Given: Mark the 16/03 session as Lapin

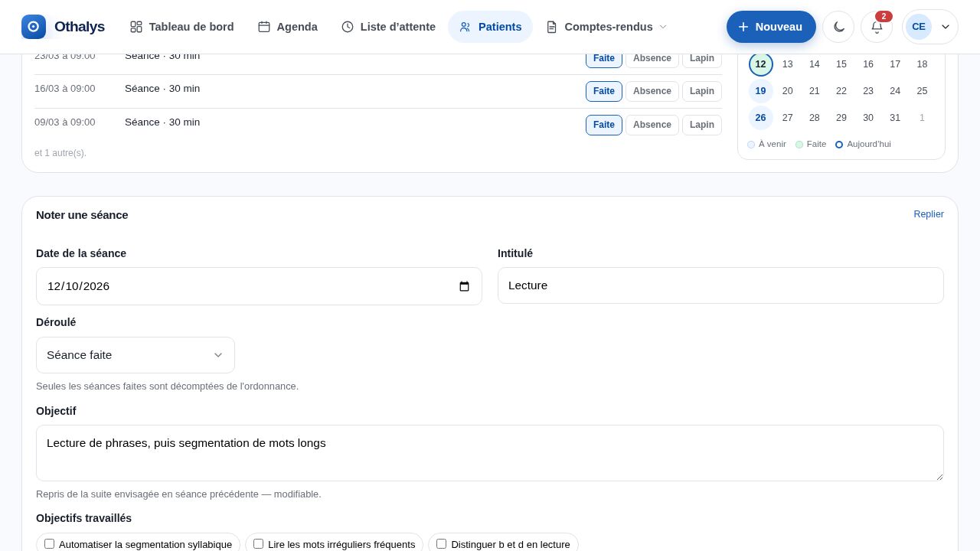Looking at the screenshot, I should 702,91.
